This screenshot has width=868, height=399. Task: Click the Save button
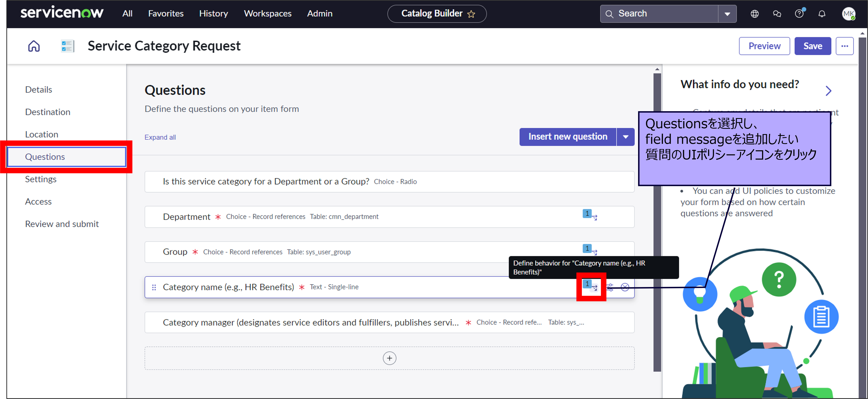(812, 46)
